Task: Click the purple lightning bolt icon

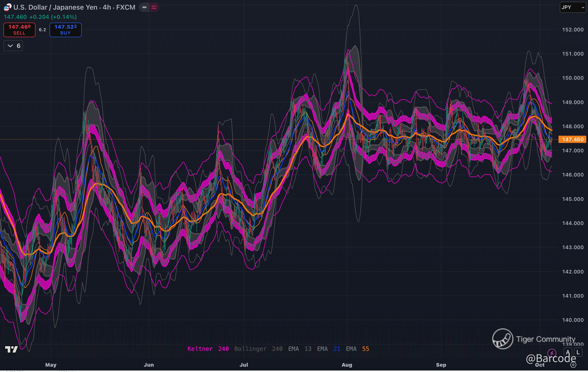Action: click(x=552, y=353)
